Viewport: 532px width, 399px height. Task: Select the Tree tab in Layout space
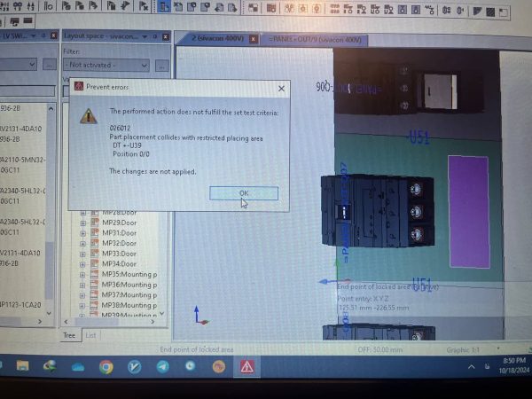69,335
